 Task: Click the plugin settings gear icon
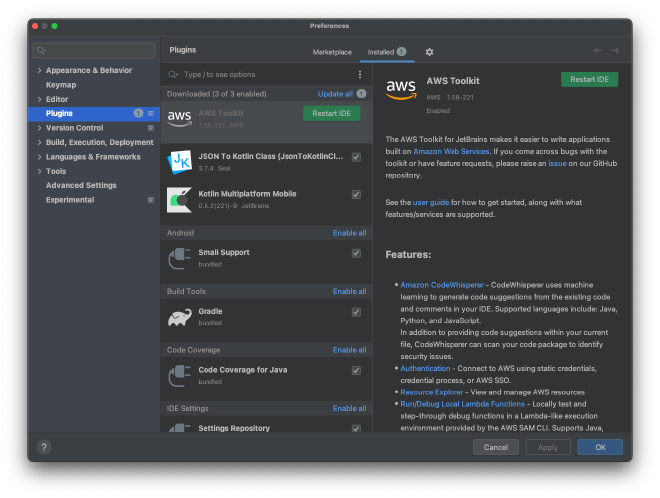coord(429,52)
